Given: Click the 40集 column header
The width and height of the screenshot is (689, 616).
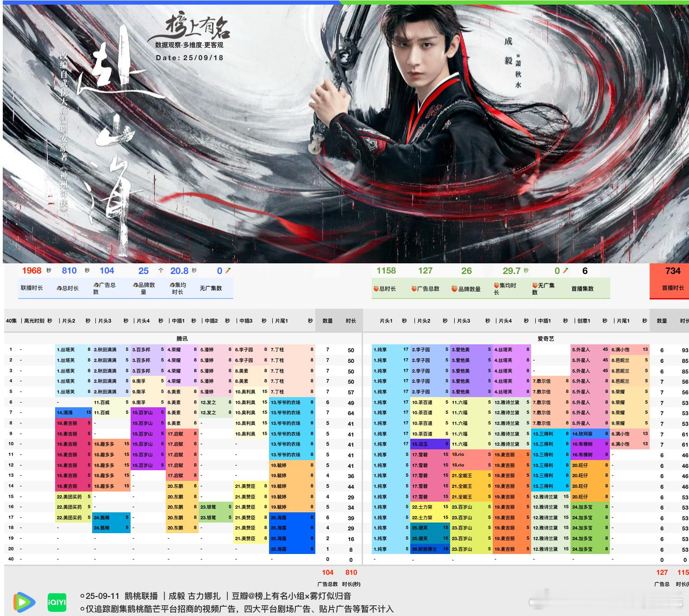Looking at the screenshot, I should tap(11, 321).
